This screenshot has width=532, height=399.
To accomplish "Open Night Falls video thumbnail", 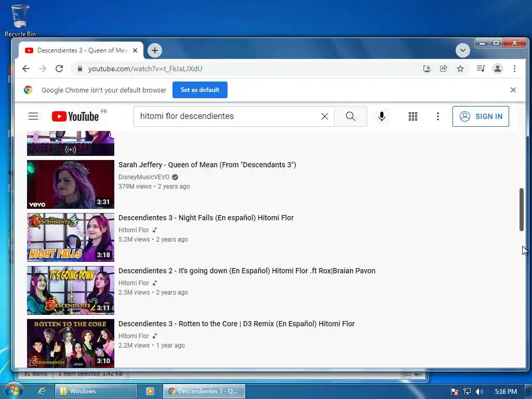I will (x=71, y=237).
